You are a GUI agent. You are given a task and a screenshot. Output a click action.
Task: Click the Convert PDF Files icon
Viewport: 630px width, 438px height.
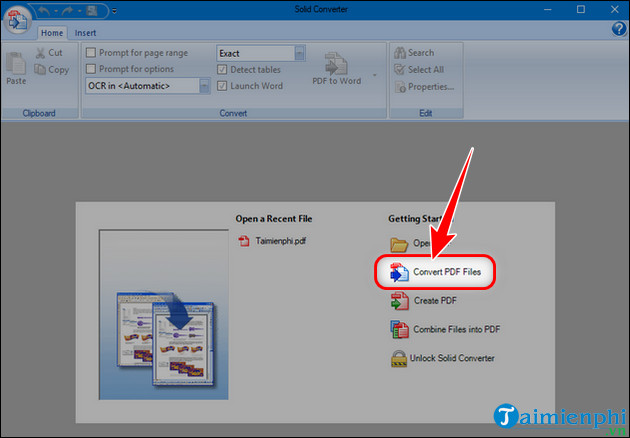[399, 272]
